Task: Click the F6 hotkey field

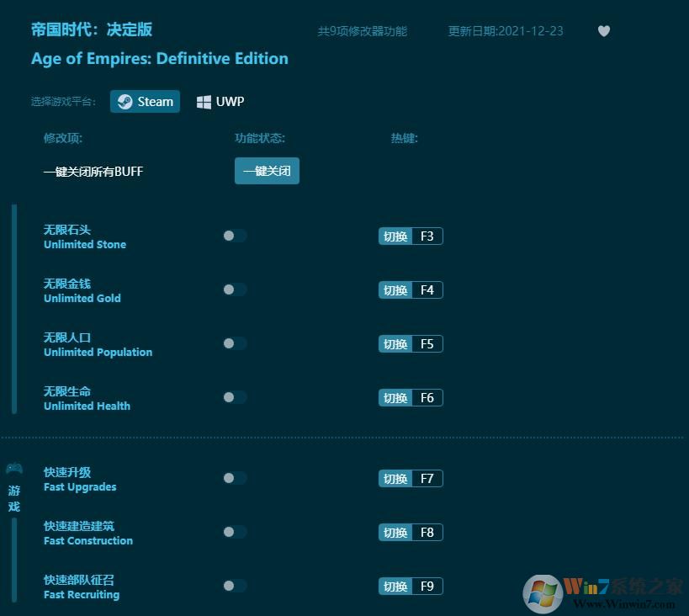Action: click(x=427, y=398)
